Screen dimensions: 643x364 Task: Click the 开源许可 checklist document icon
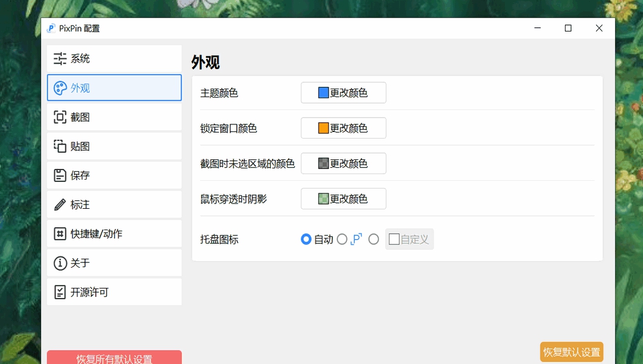coord(60,292)
